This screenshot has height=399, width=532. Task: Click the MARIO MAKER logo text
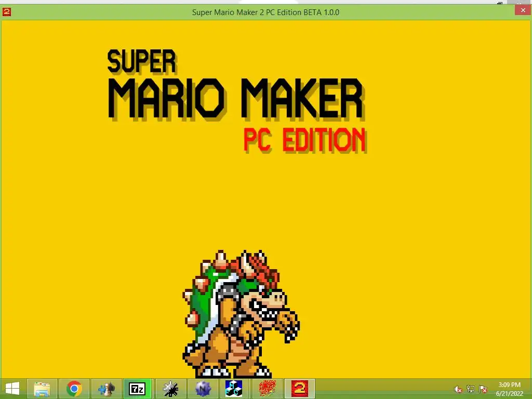click(236, 99)
